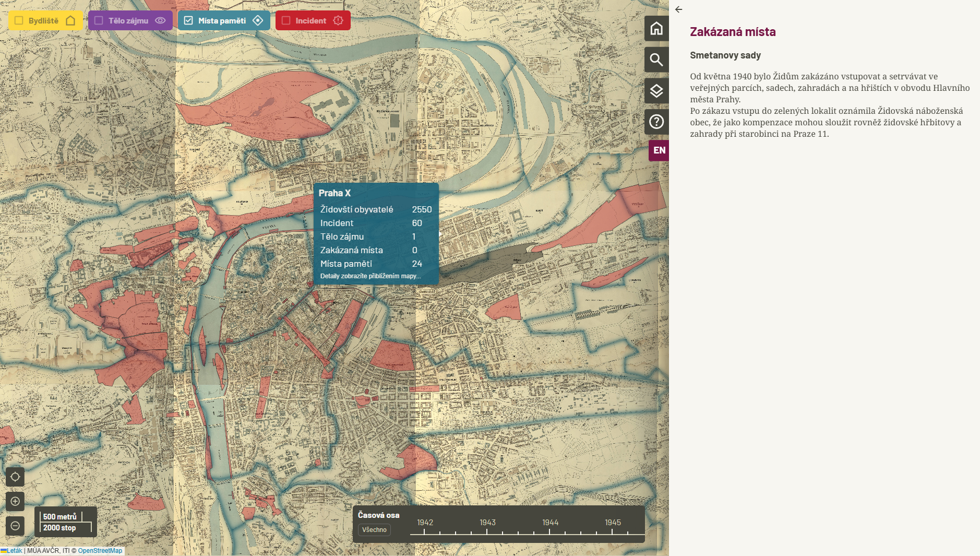
Task: Open the map search tool
Action: point(656,60)
